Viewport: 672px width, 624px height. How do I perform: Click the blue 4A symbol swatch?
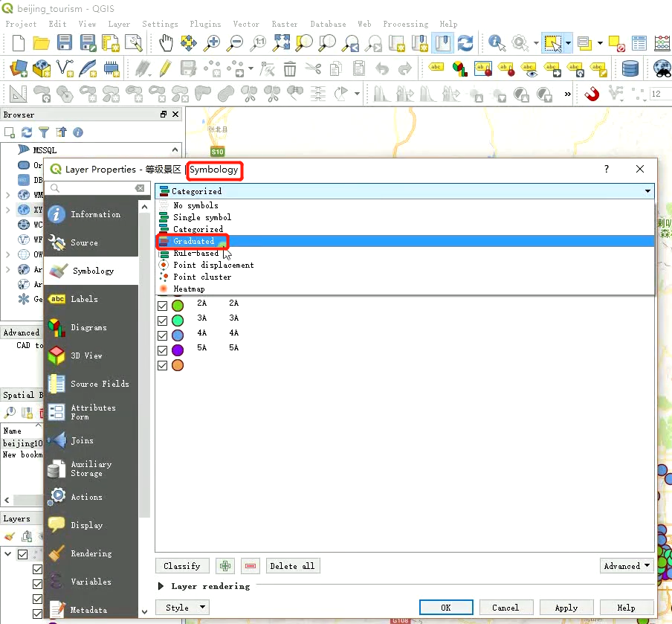(178, 335)
